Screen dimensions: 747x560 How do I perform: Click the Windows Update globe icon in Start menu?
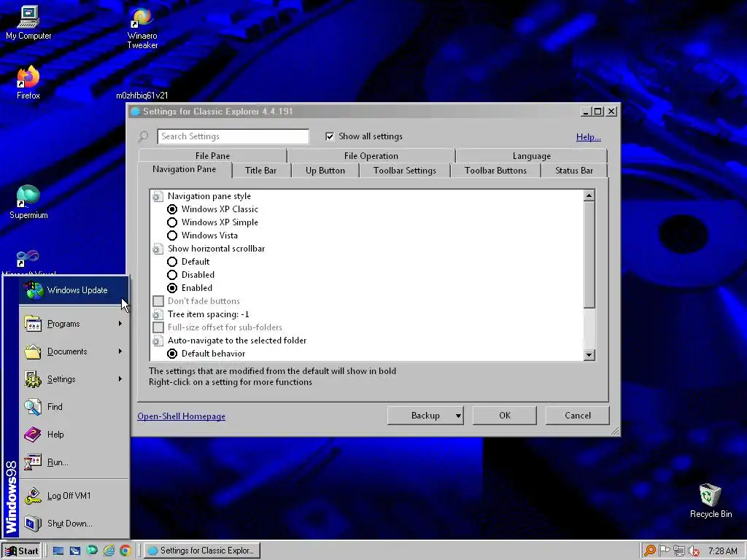click(x=34, y=290)
